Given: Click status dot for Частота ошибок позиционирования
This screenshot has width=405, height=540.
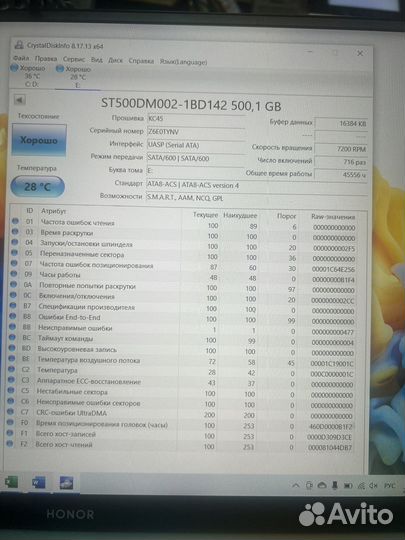Looking at the screenshot, I should tap(14, 263).
